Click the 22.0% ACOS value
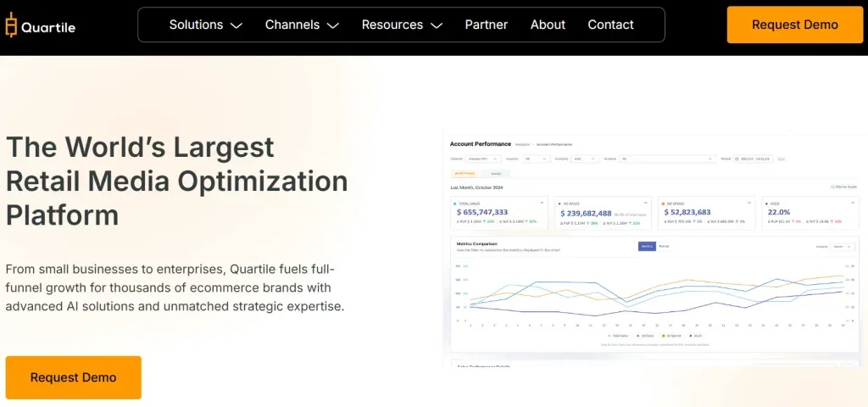The width and height of the screenshot is (868, 407). point(779,212)
